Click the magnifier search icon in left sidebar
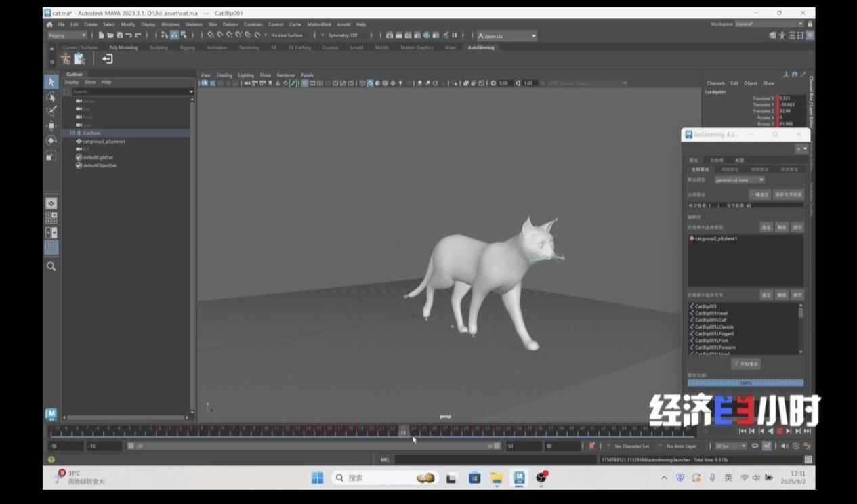857x504 pixels. [x=51, y=266]
